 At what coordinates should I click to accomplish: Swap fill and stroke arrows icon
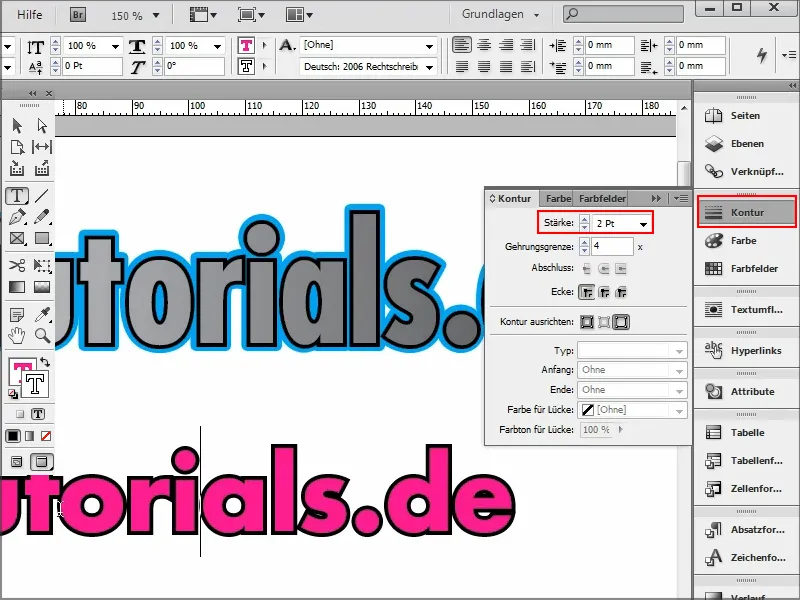coord(45,362)
